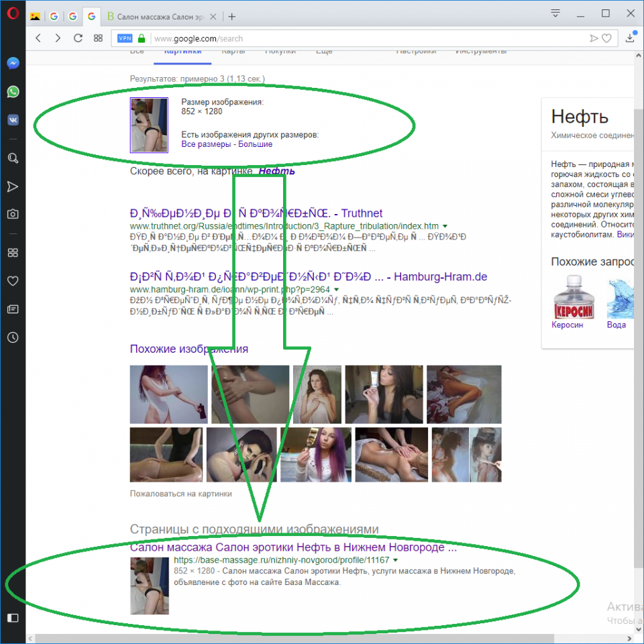The image size is (644, 644).
Task: Take a snapshot with the camera icon
Action: pyautogui.click(x=13, y=214)
